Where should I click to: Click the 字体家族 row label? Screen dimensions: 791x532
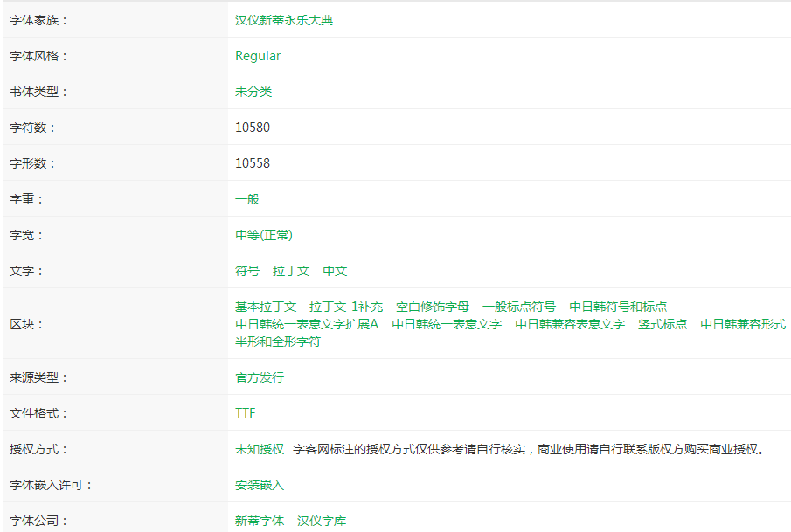pyautogui.click(x=38, y=20)
